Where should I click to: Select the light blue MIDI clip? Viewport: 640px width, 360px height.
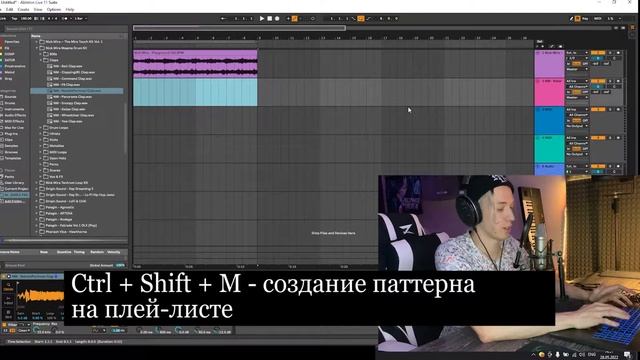195,92
